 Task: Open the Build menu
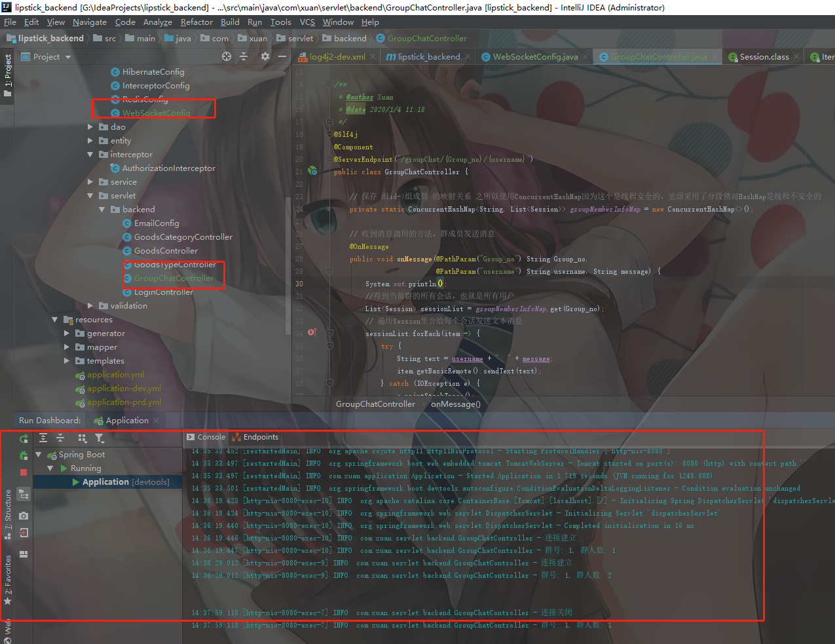pyautogui.click(x=230, y=22)
